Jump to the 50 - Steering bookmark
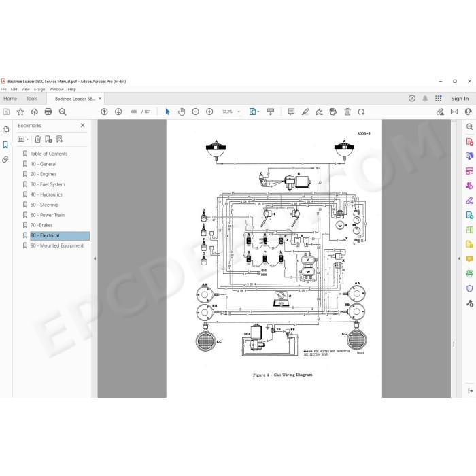 click(x=44, y=205)
